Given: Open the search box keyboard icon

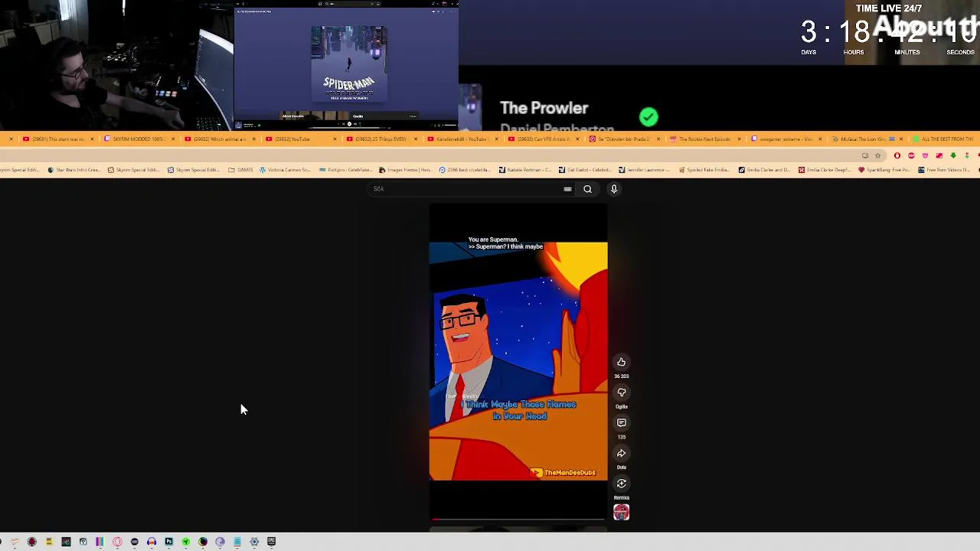Looking at the screenshot, I should point(567,189).
